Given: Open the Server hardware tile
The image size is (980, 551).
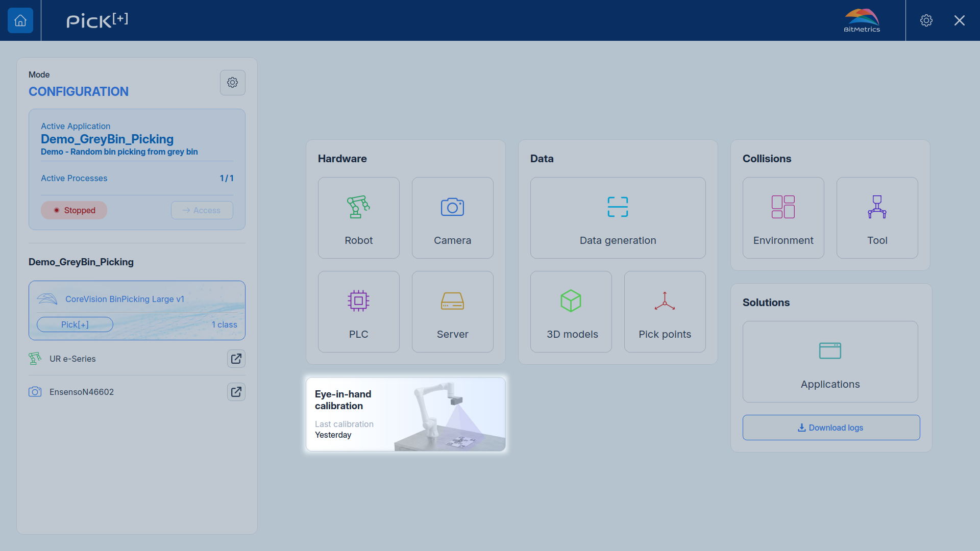Looking at the screenshot, I should (453, 312).
